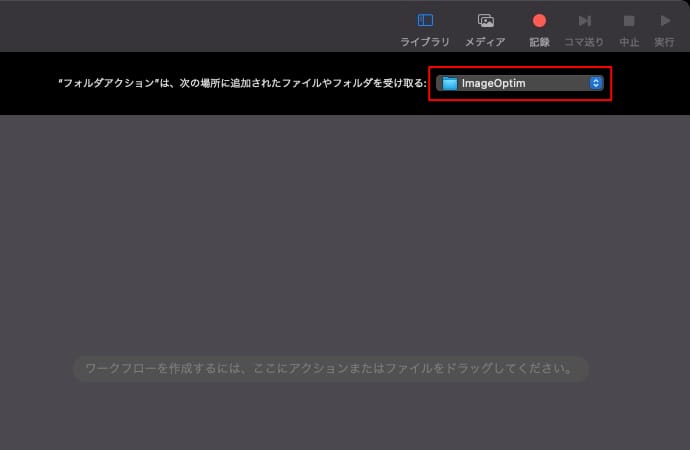Click the 中止 text label in toolbar
Image resolution: width=690 pixels, height=450 pixels.
[629, 42]
